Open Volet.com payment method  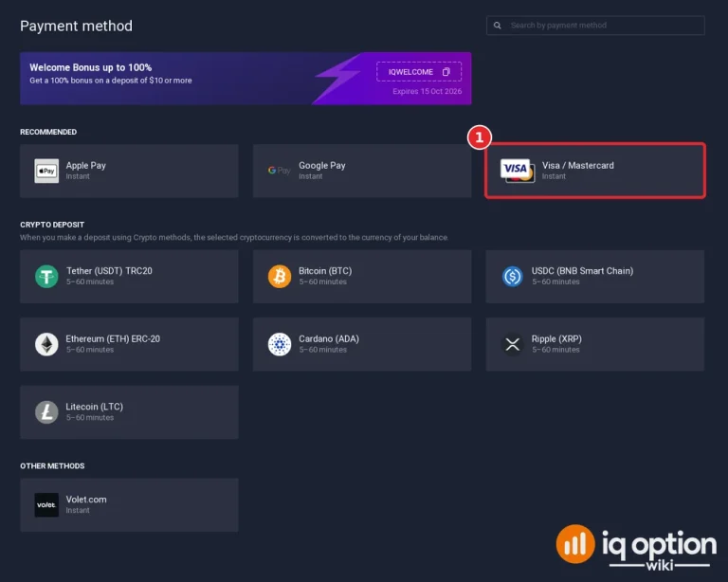pos(129,505)
